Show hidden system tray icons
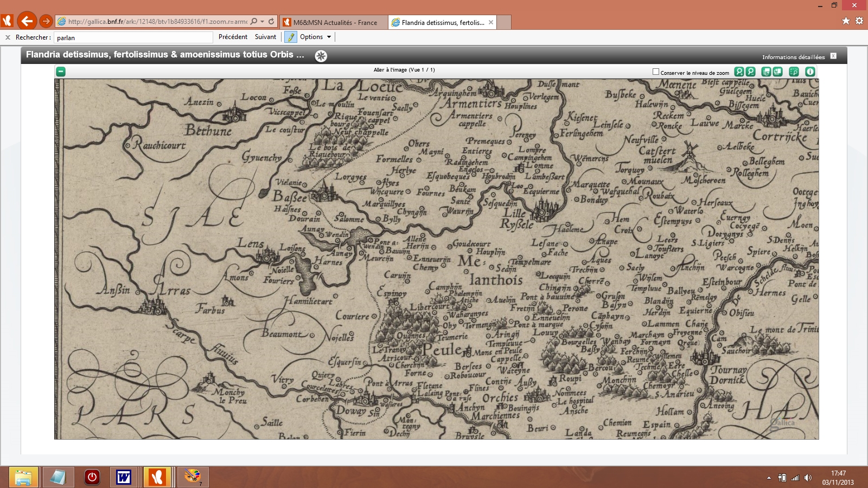The image size is (868, 488). tap(769, 478)
